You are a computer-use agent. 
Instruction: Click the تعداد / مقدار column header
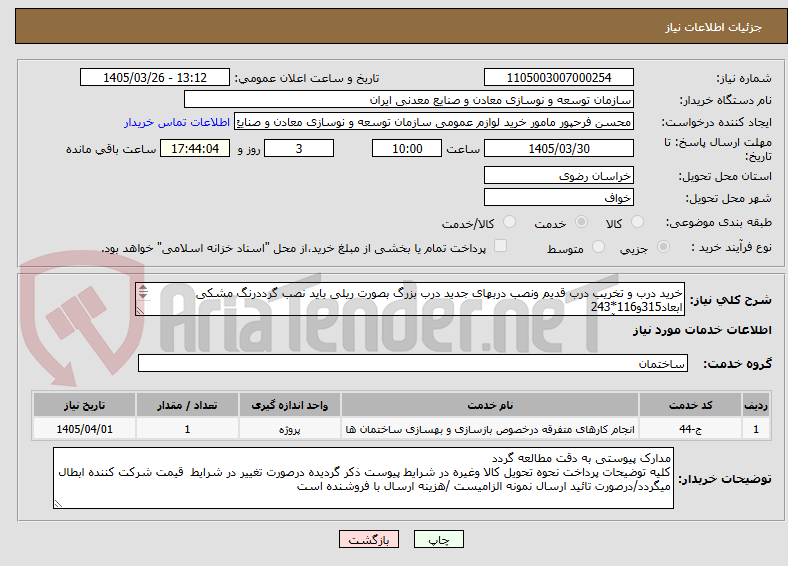[187, 405]
